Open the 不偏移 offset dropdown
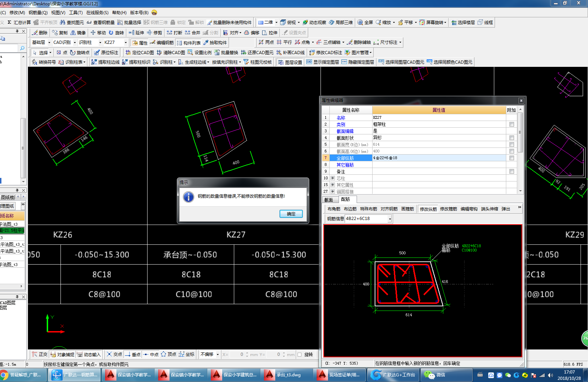588x382 pixels. tap(218, 354)
